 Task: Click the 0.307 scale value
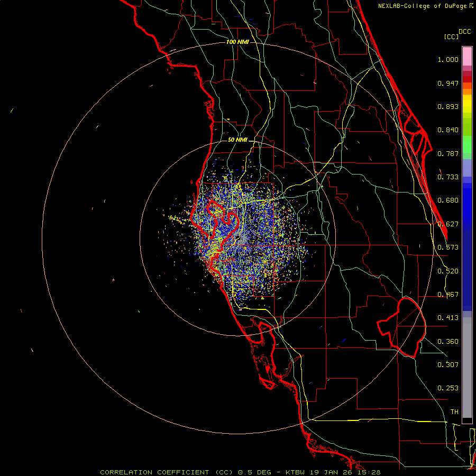448,364
